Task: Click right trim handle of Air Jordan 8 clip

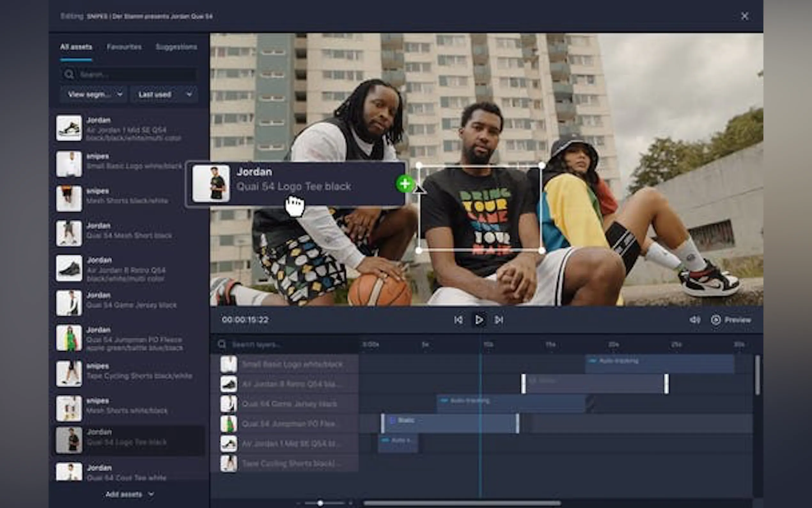Action: (666, 384)
